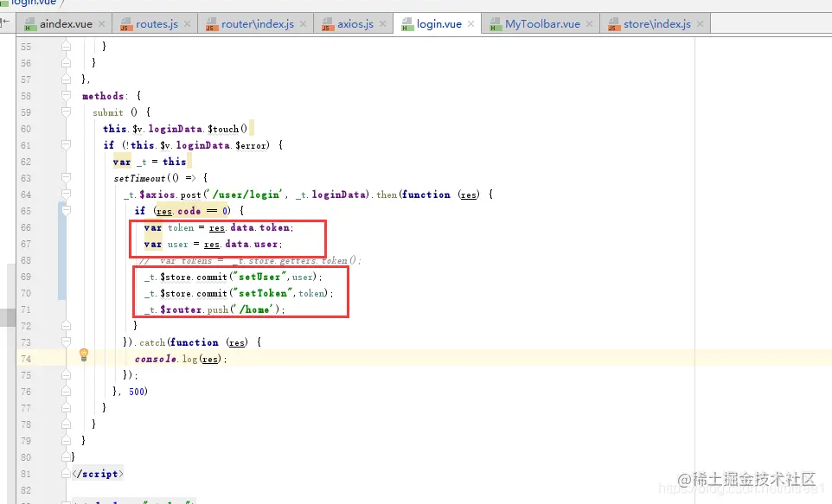The image size is (832, 504).
Task: Click the '/home' route string
Action: point(256,309)
